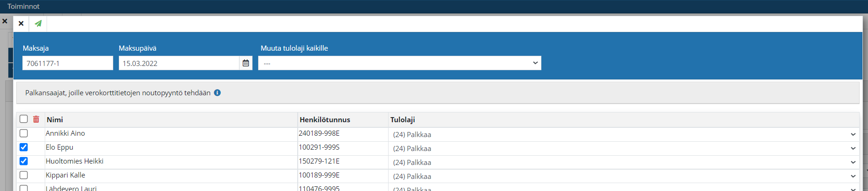Click the red trash delete icon
Screen dimensions: 868x191
point(36,119)
